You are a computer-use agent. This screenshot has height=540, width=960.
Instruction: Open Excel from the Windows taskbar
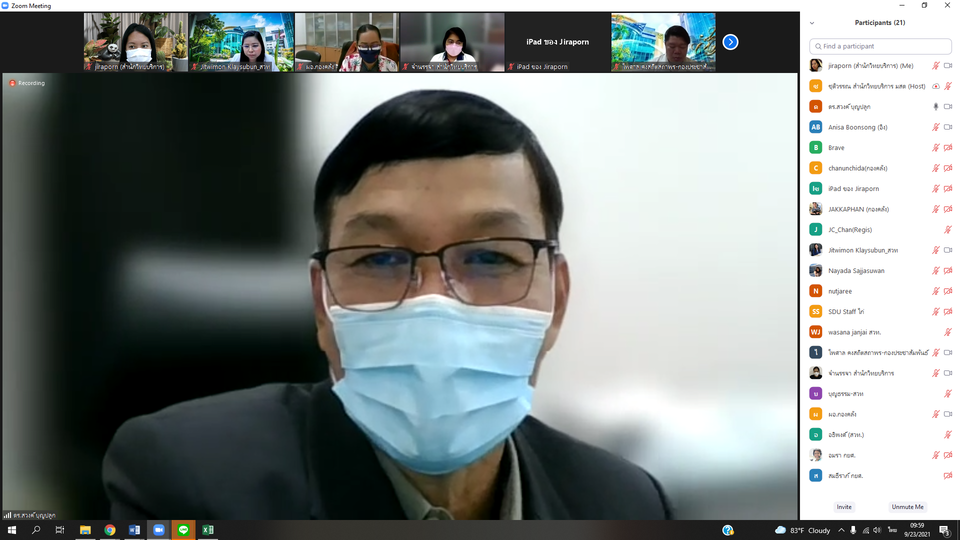tap(208, 530)
